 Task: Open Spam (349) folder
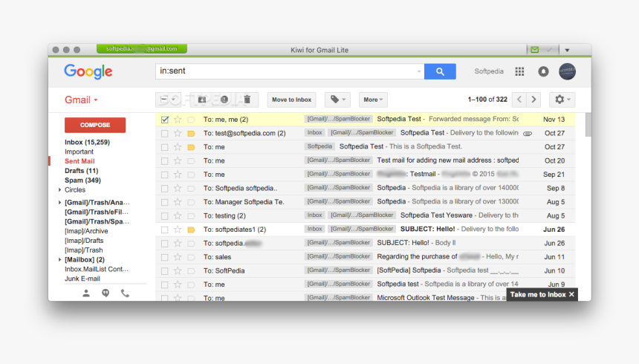(x=82, y=181)
